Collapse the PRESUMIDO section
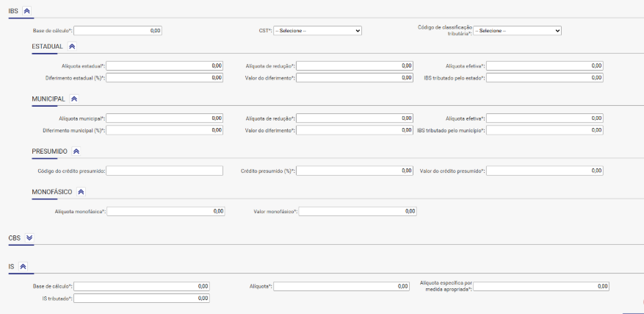644x314 pixels. click(76, 151)
